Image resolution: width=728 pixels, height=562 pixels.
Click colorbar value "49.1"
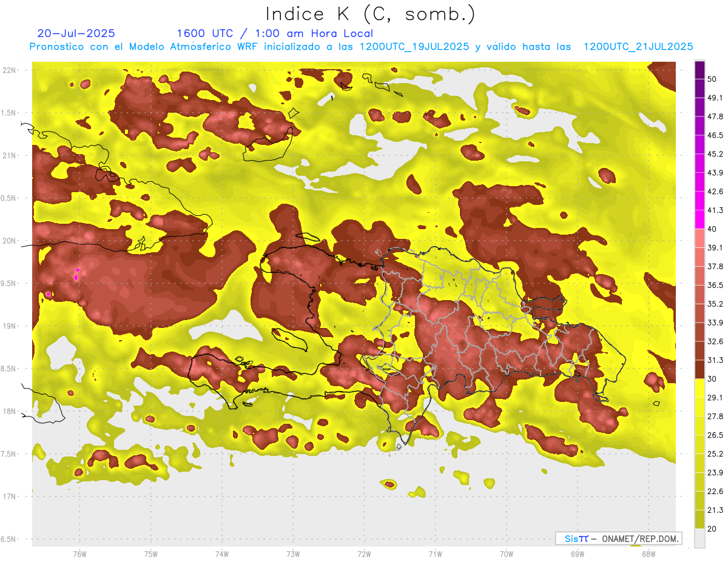click(715, 98)
